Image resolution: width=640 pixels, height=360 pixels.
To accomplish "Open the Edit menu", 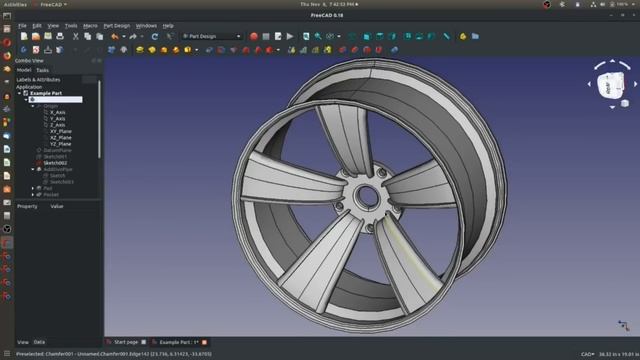I will 37,26.
